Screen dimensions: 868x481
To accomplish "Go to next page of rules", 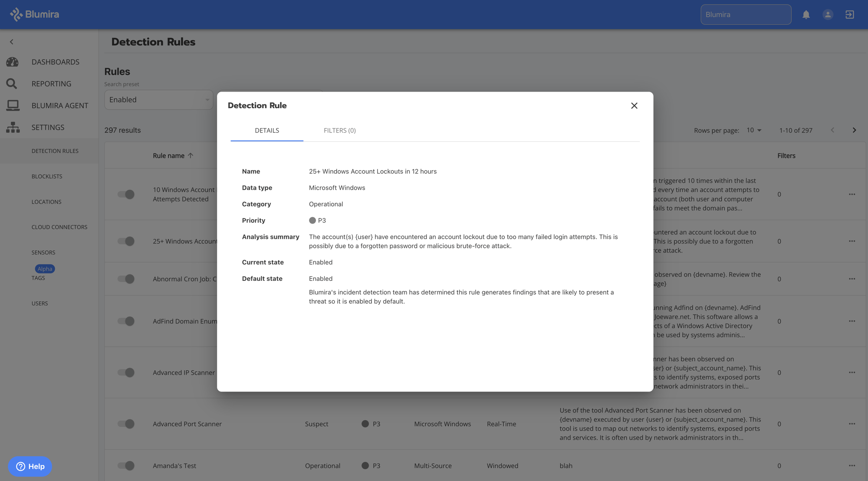I will (x=854, y=130).
